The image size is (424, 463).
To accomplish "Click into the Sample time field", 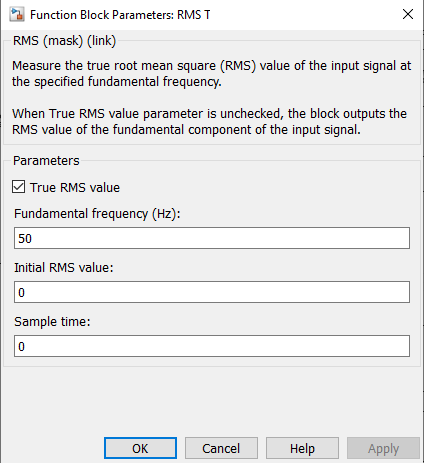I will click(x=212, y=346).
